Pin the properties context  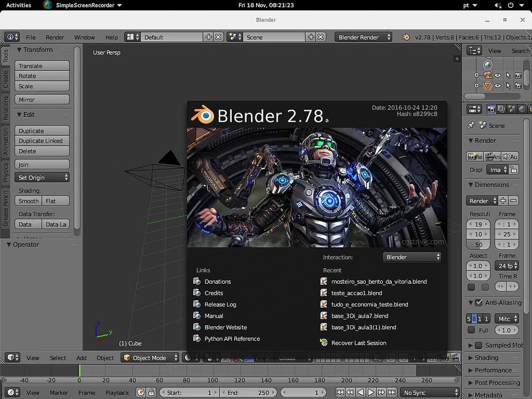coord(470,125)
